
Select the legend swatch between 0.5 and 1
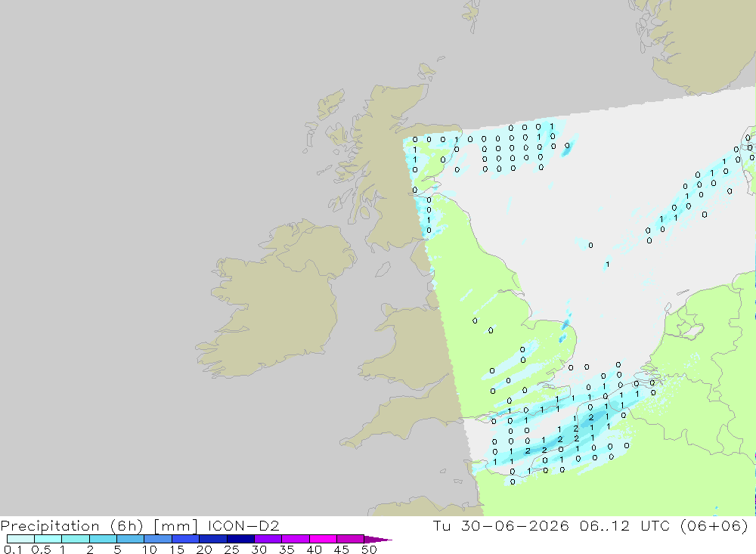48,539
